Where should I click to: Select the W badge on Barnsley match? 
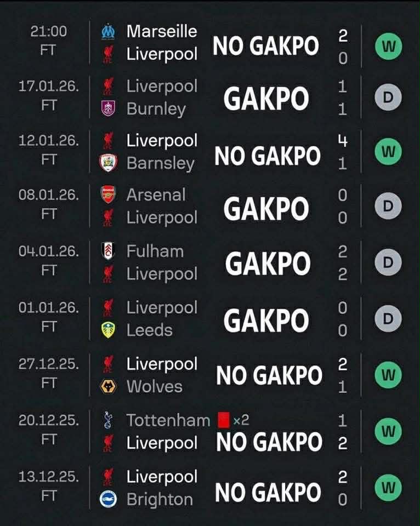click(389, 152)
